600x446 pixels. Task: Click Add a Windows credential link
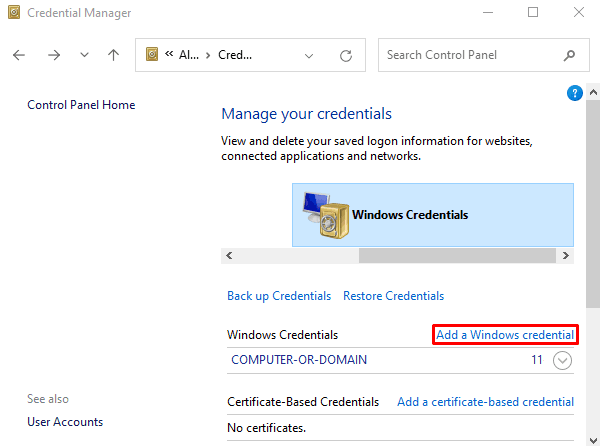(505, 335)
